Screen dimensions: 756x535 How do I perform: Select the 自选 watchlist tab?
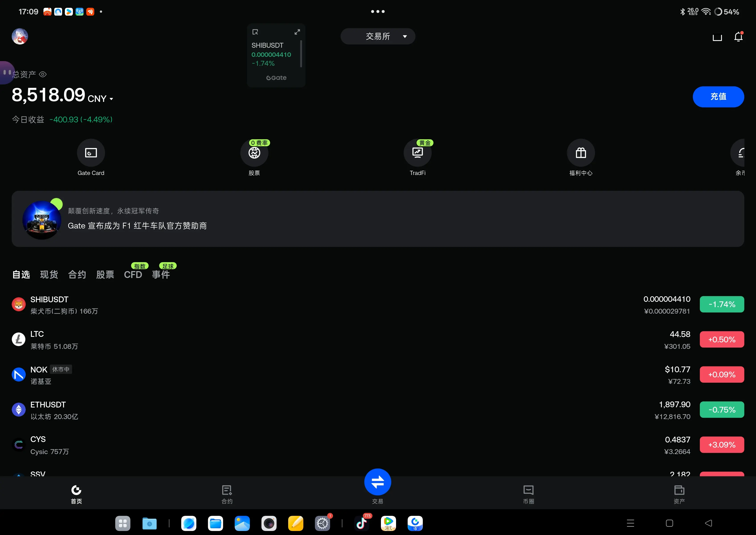pos(21,274)
